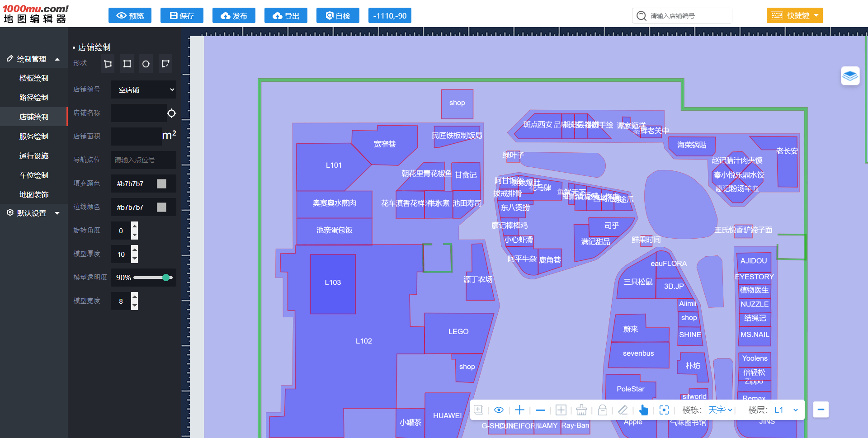Image resolution: width=868 pixels, height=438 pixels.
Task: Open 服务绘制 in the sidebar
Action: tap(33, 137)
